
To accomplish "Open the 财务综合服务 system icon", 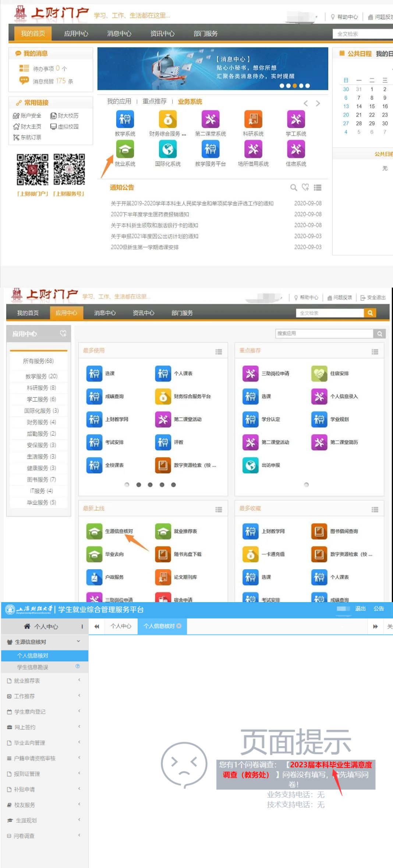I will click(x=168, y=119).
